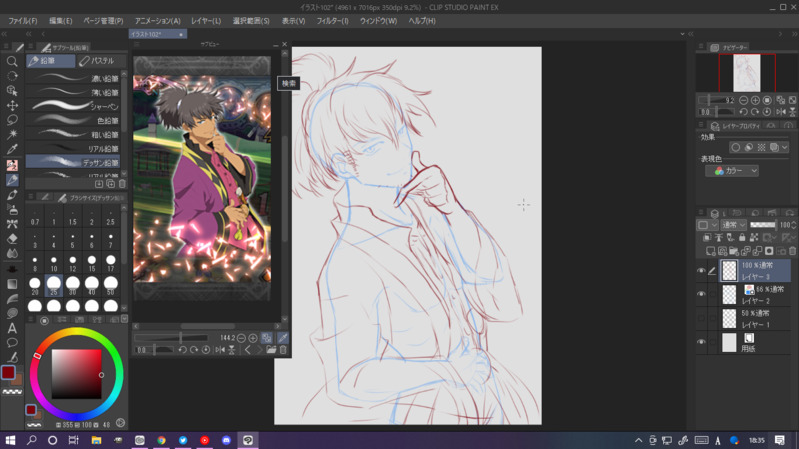Click the layer opacity slider
The height and width of the screenshot is (449, 799).
(x=763, y=225)
